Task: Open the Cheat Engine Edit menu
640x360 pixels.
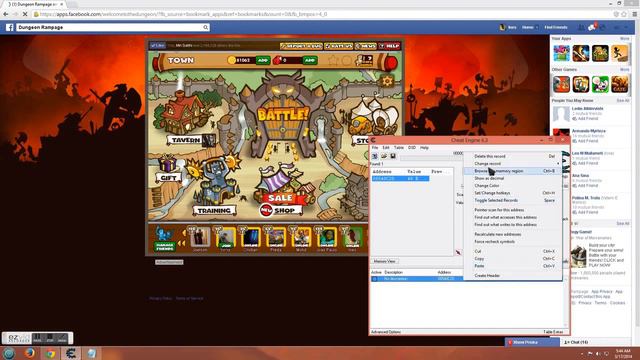Action: click(386, 147)
